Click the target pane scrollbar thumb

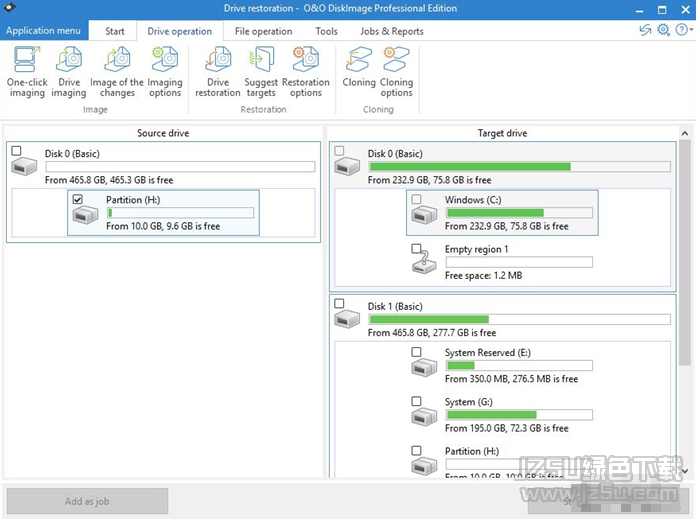coord(685,253)
